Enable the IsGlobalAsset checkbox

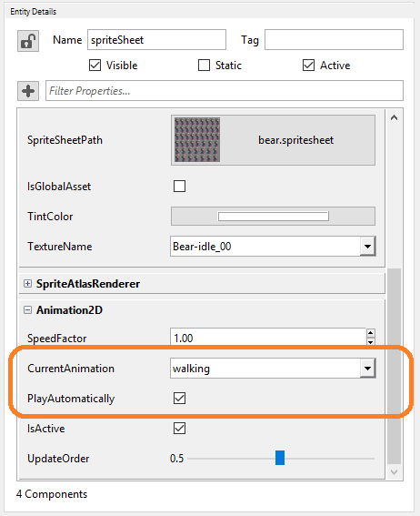click(179, 186)
